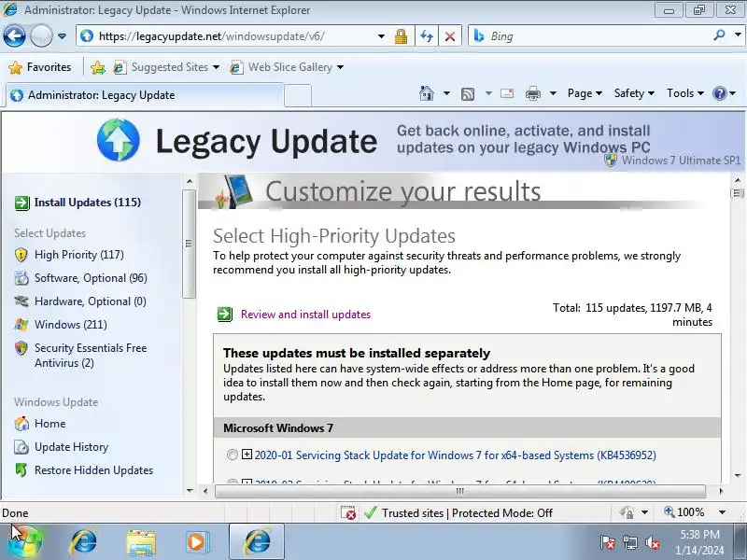Click the RSS feeds toolbar icon

pos(468,94)
